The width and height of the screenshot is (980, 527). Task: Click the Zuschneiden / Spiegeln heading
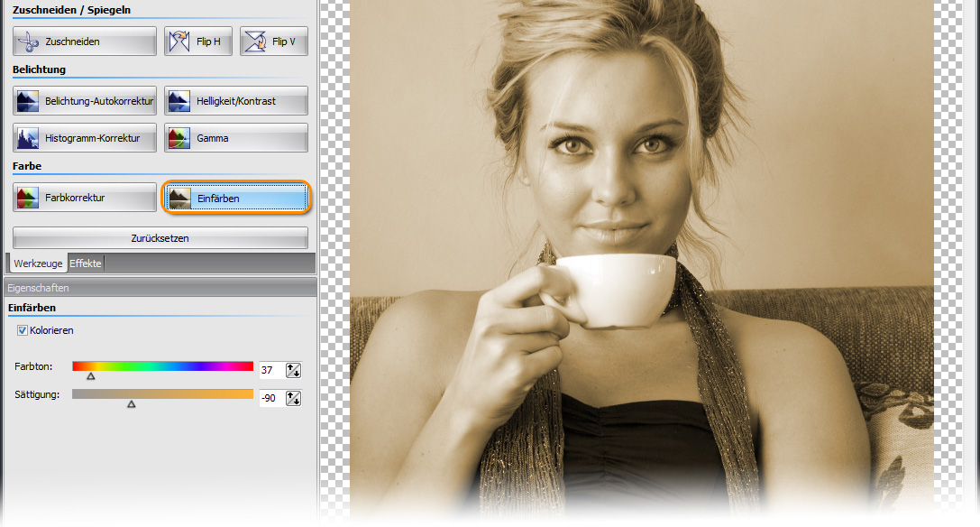[71, 10]
